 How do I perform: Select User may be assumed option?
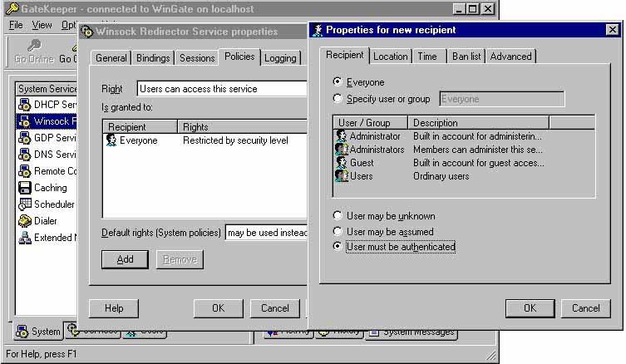[337, 232]
